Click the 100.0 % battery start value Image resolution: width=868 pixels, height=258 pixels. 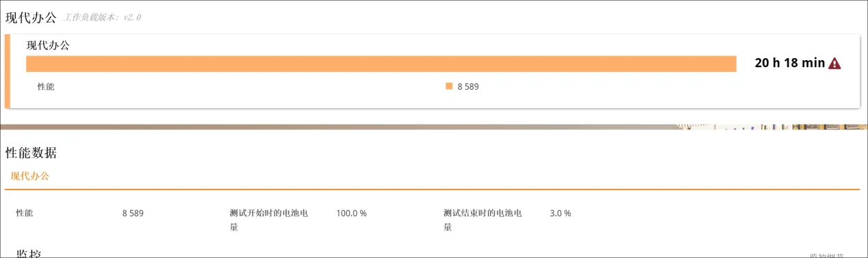(x=351, y=214)
